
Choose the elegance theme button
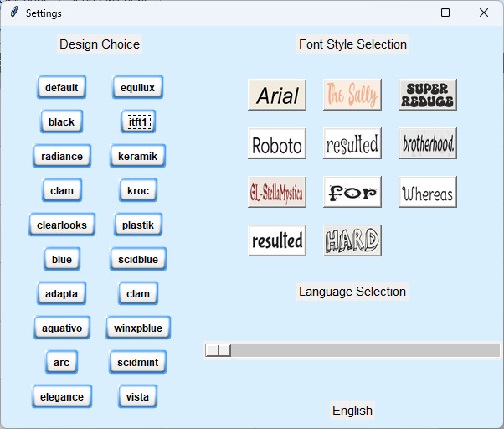(x=62, y=396)
